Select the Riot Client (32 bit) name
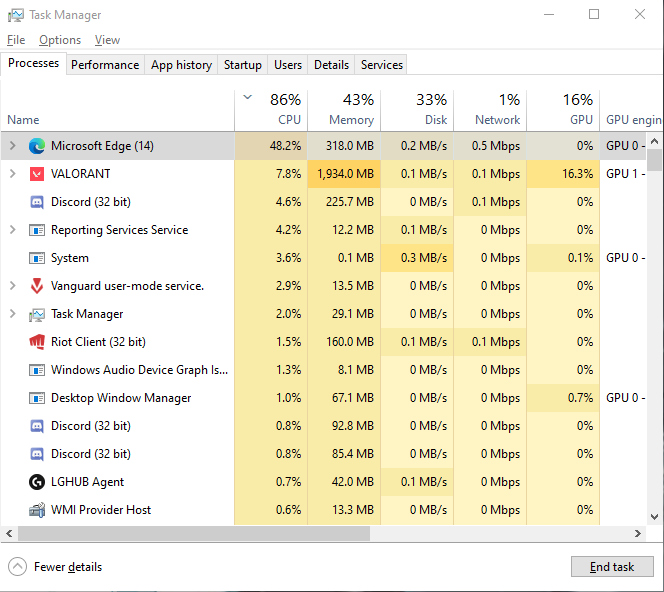 click(x=98, y=342)
